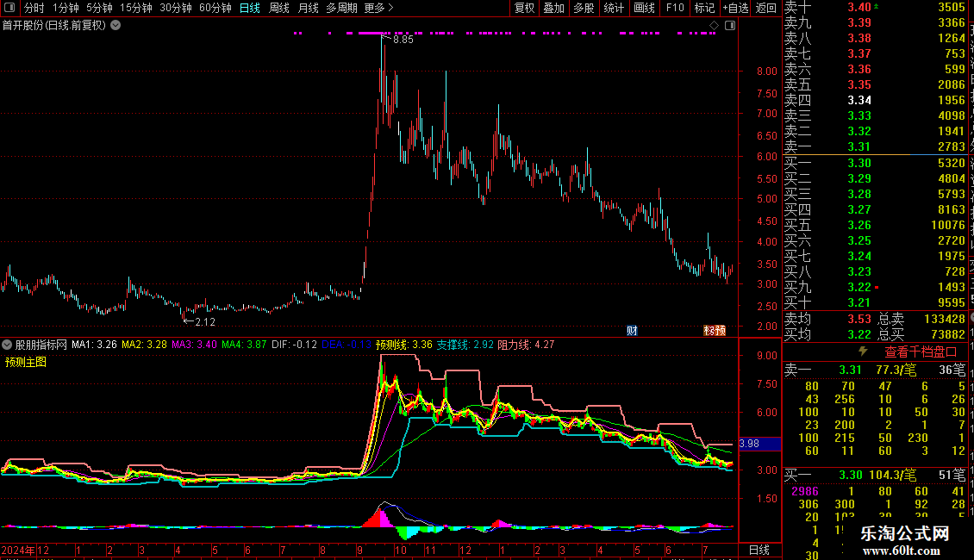Click the 预测主图 indicator label
The height and width of the screenshot is (560, 974).
tap(26, 362)
